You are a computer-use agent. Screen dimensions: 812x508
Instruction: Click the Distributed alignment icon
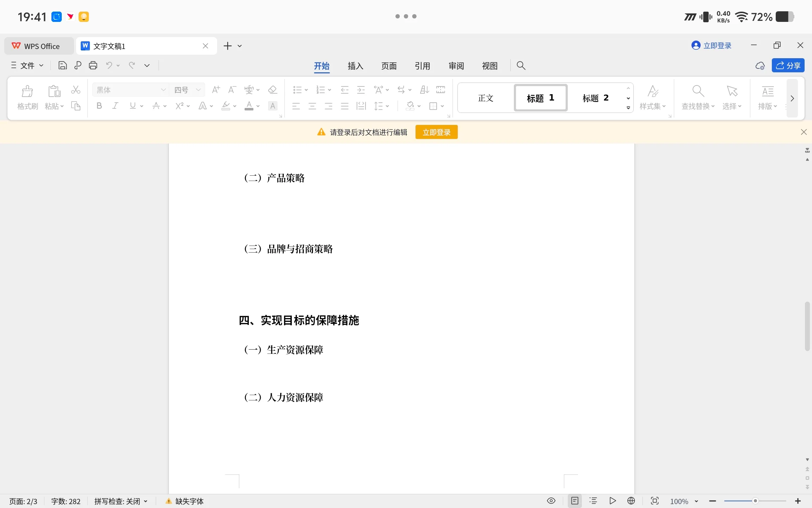361,106
